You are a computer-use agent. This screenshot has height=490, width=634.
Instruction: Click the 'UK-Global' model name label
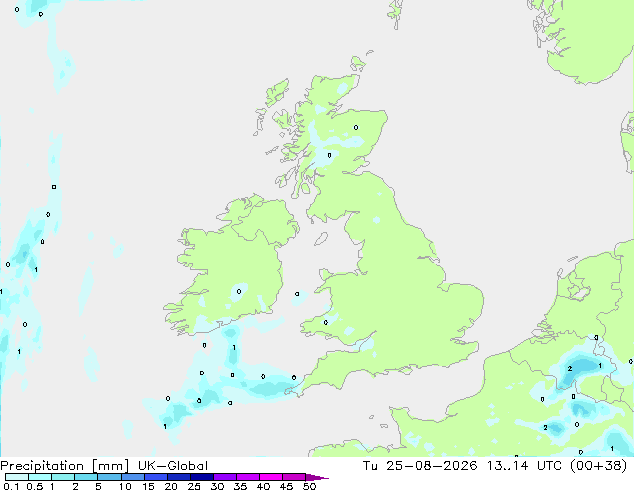[173, 466]
